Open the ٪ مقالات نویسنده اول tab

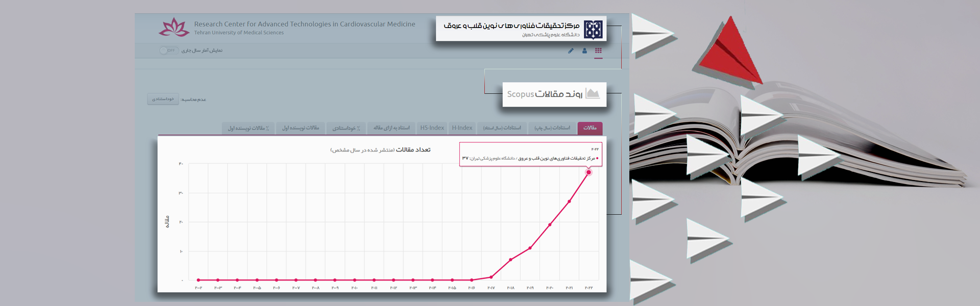tap(249, 128)
